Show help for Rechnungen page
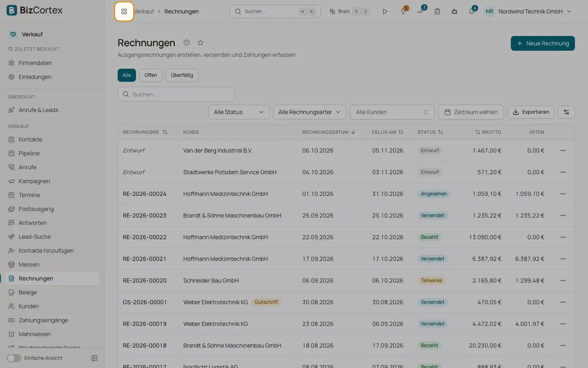 click(x=187, y=43)
